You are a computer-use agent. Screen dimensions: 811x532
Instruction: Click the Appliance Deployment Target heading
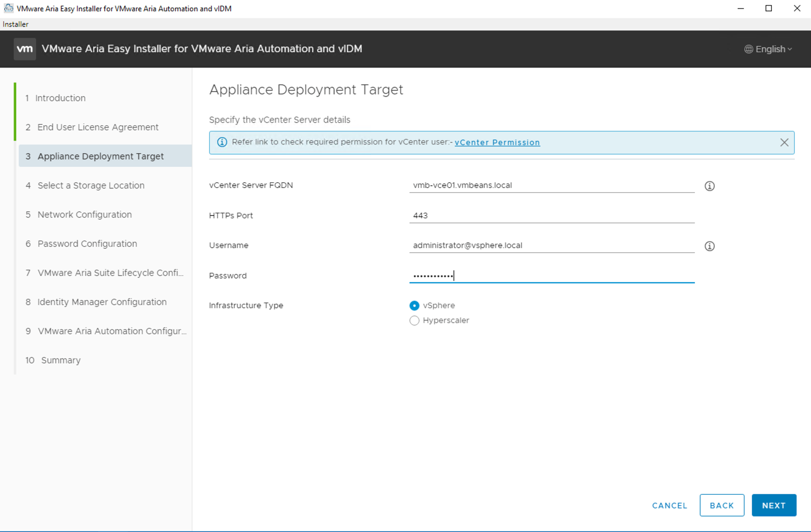pos(306,90)
